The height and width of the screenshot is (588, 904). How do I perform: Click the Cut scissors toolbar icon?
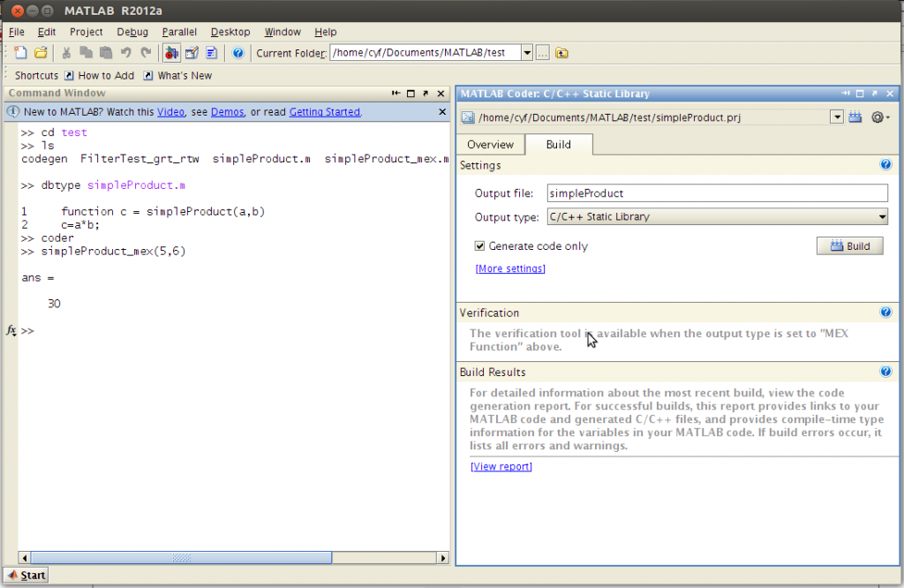(x=66, y=52)
